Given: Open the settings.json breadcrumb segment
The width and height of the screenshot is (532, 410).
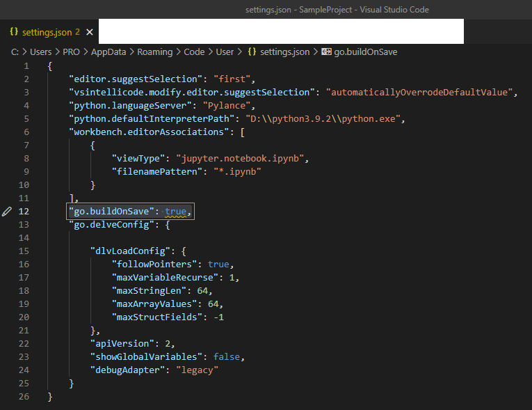Looking at the screenshot, I should 284,52.
